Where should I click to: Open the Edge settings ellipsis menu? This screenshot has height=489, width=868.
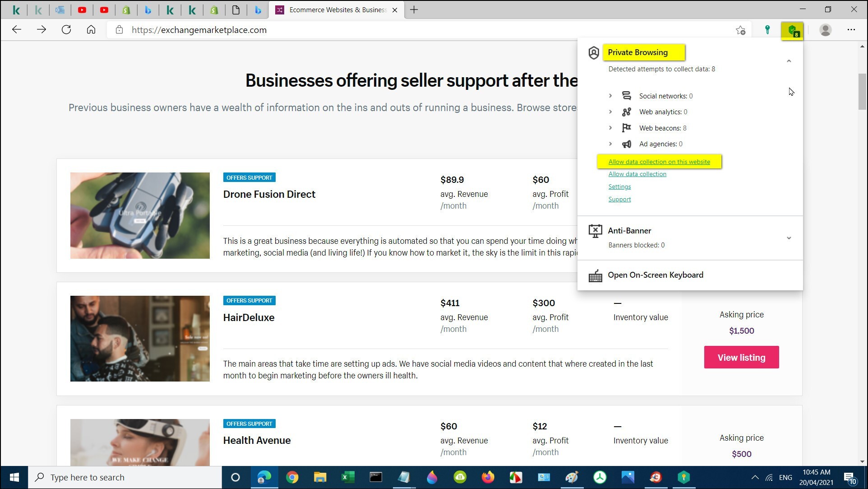coord(851,30)
